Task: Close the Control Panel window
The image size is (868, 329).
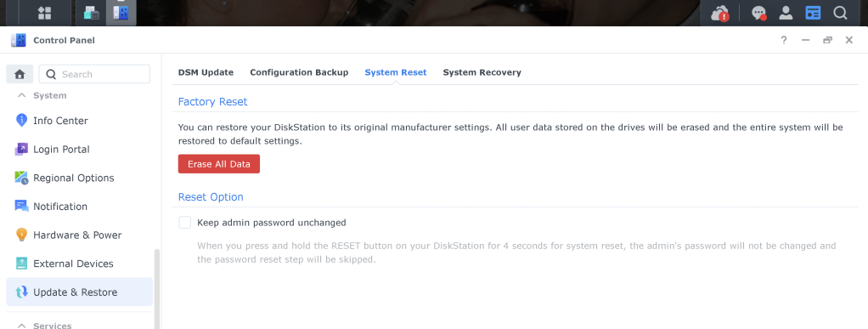Action: 848,41
